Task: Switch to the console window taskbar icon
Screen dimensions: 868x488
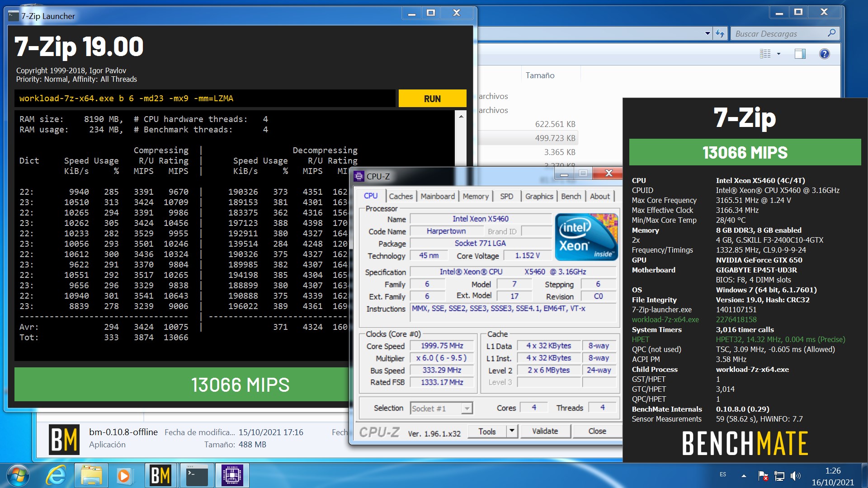Action: pyautogui.click(x=197, y=476)
